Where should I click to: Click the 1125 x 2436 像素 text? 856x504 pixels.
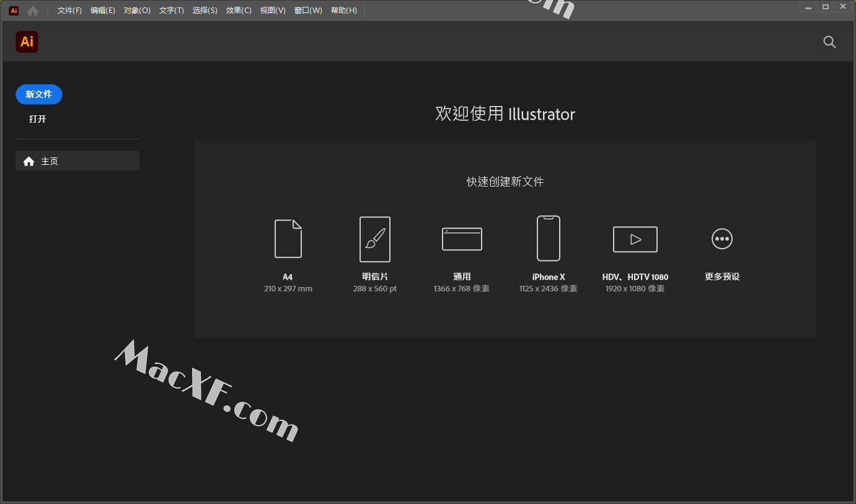tap(549, 289)
